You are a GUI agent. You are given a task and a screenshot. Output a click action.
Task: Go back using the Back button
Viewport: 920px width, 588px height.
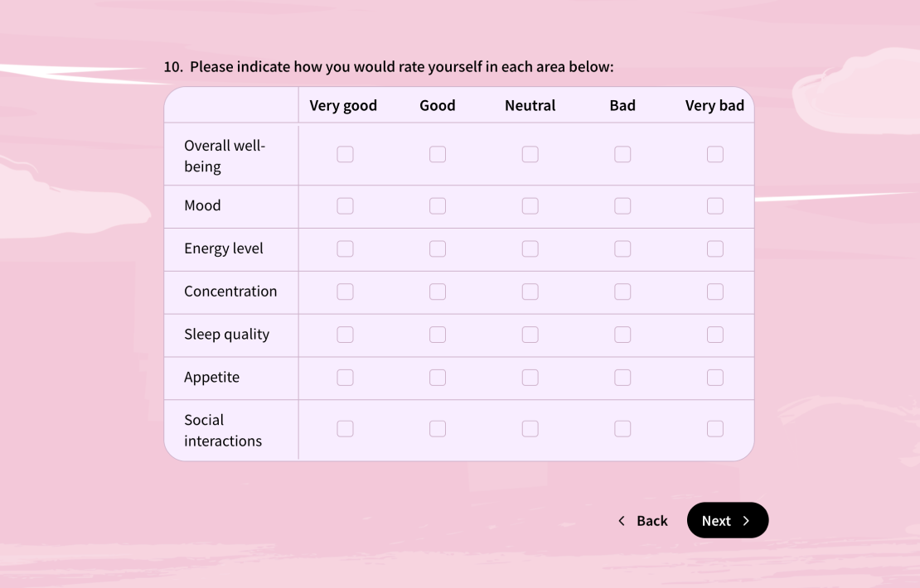coord(652,520)
